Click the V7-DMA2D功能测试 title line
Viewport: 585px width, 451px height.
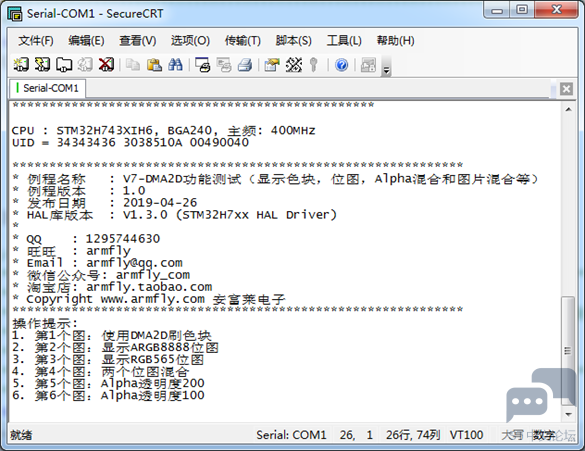[x=275, y=179]
